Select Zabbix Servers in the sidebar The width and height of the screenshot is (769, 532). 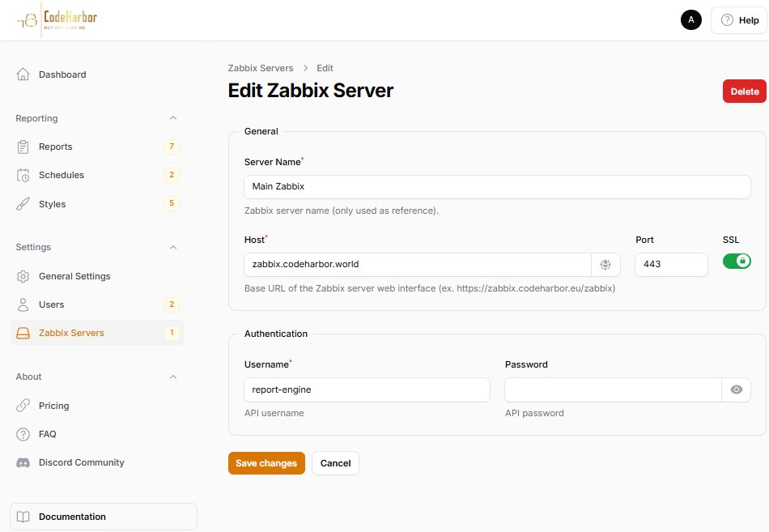tap(97, 334)
